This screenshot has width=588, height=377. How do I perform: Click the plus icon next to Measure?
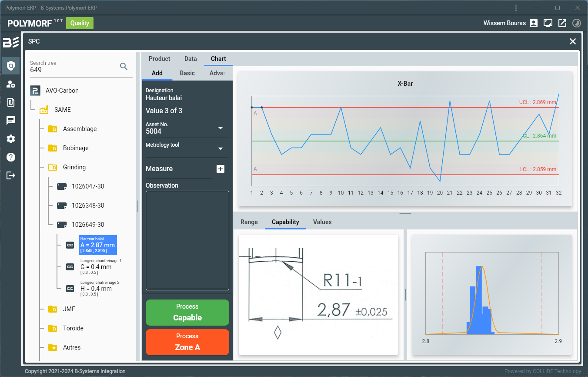coord(220,169)
